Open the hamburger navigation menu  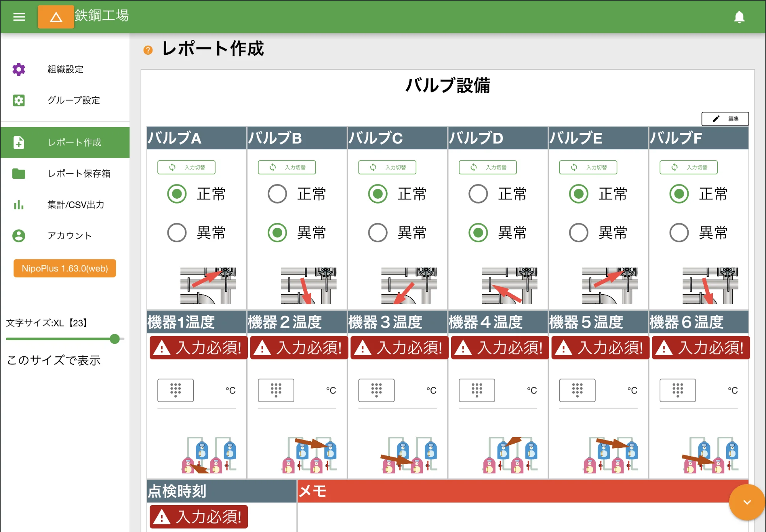19,17
